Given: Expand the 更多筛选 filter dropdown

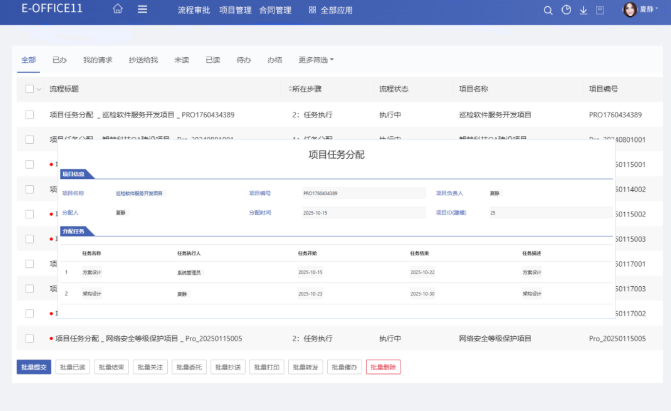Looking at the screenshot, I should pos(317,60).
